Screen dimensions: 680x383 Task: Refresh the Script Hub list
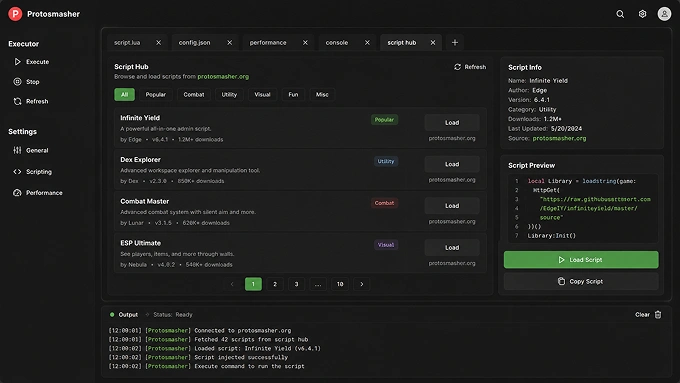(470, 67)
